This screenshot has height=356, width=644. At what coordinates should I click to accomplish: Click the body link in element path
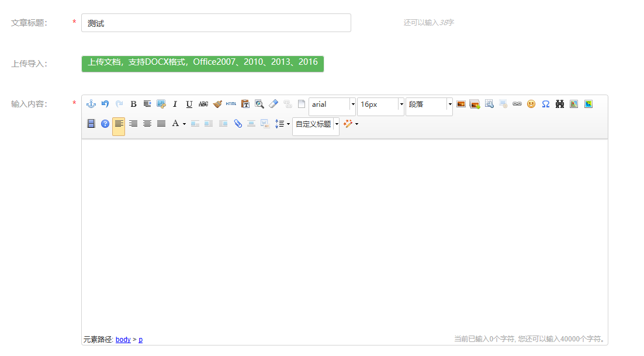[123, 340]
